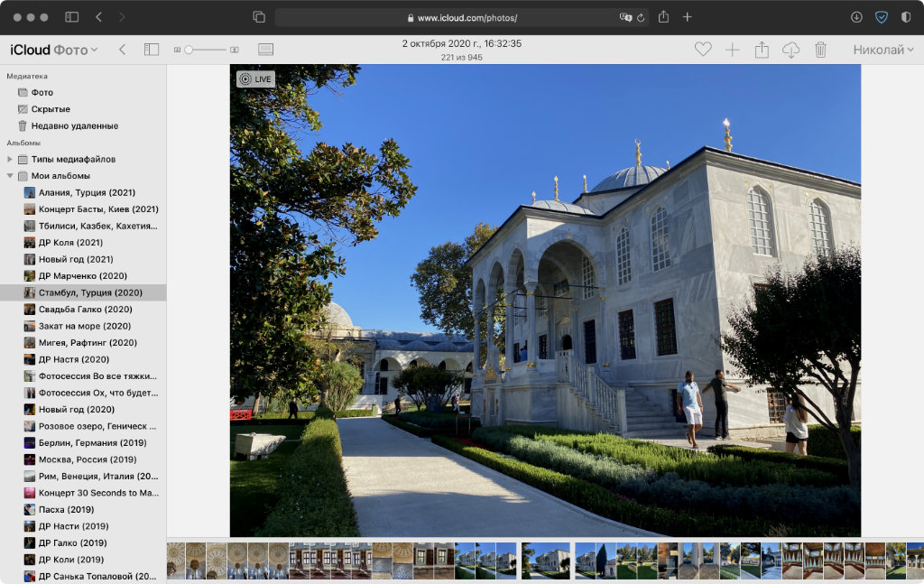Screen dimensions: 924x584
Task: Toggle the iCloud Photos sidebar panel icon
Action: click(152, 50)
